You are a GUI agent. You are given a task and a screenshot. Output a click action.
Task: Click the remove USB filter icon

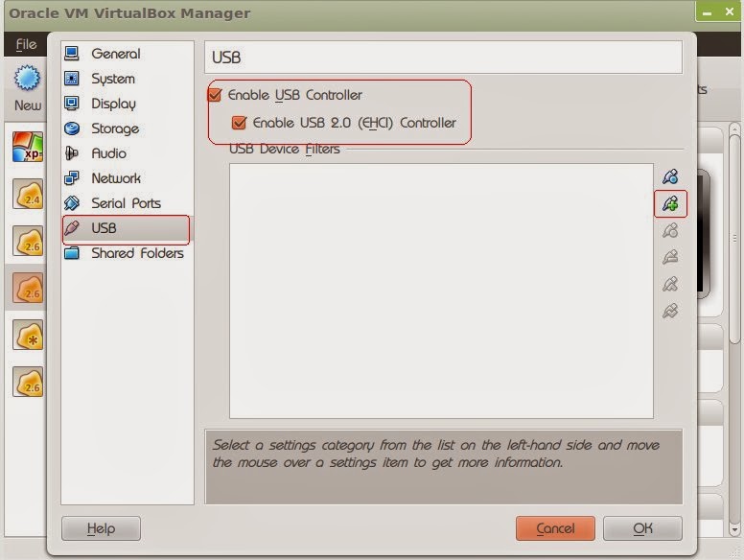click(670, 257)
